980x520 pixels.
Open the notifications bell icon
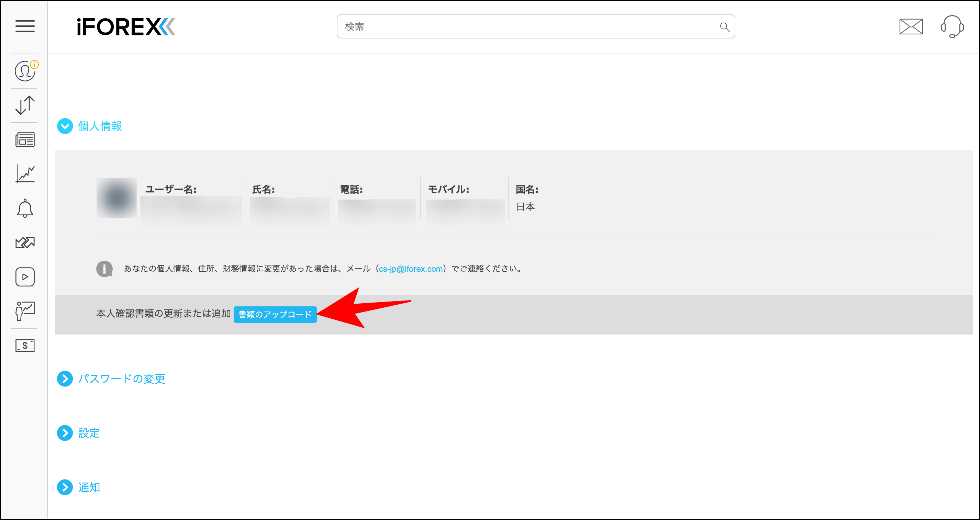[24, 208]
